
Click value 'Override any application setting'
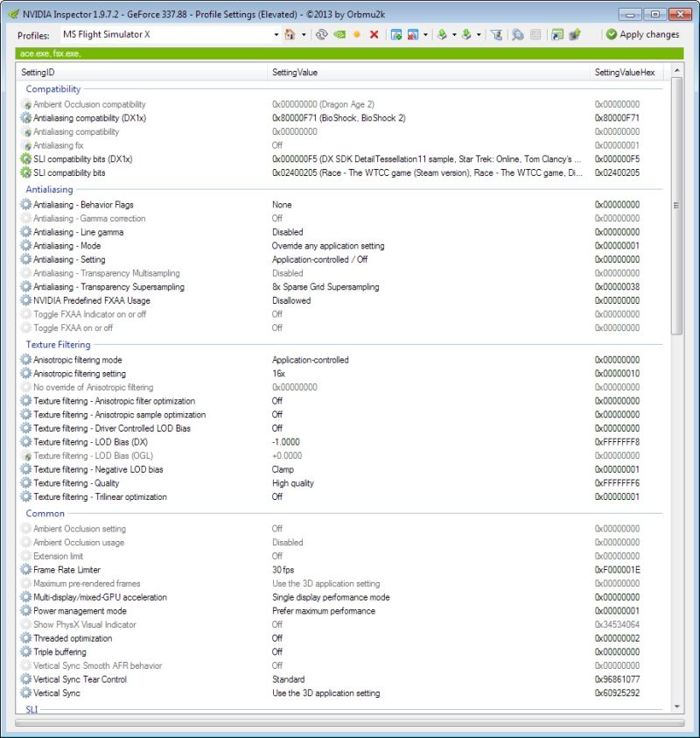click(x=328, y=246)
